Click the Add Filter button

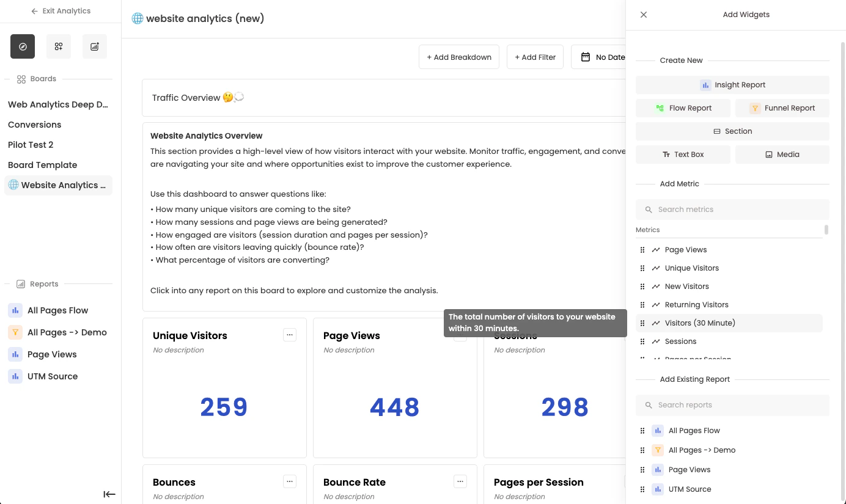[535, 57]
